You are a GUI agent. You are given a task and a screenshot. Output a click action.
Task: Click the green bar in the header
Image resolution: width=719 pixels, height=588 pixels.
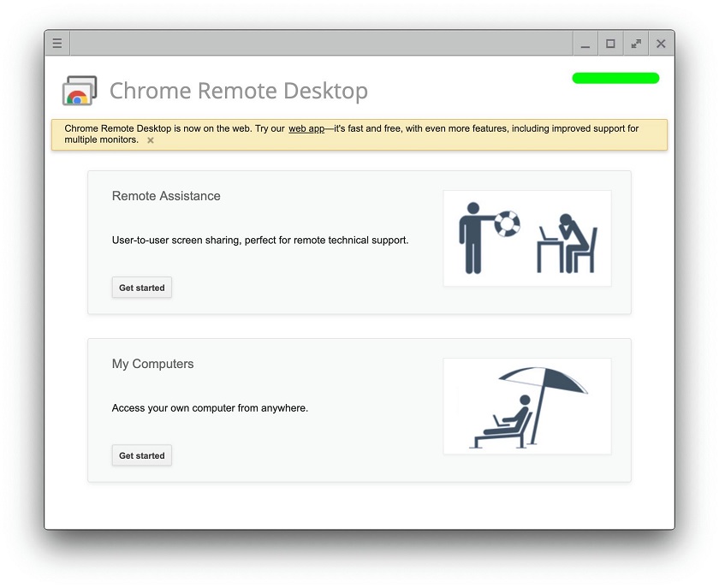(x=615, y=79)
